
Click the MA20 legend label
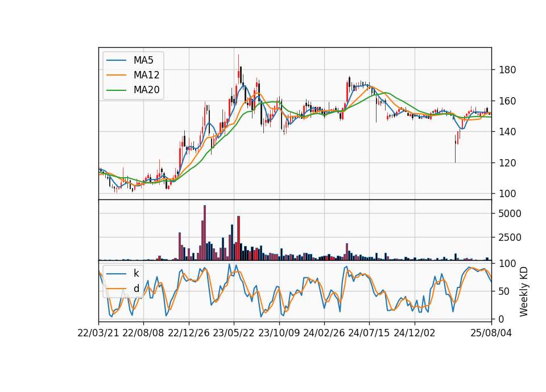pos(146,90)
